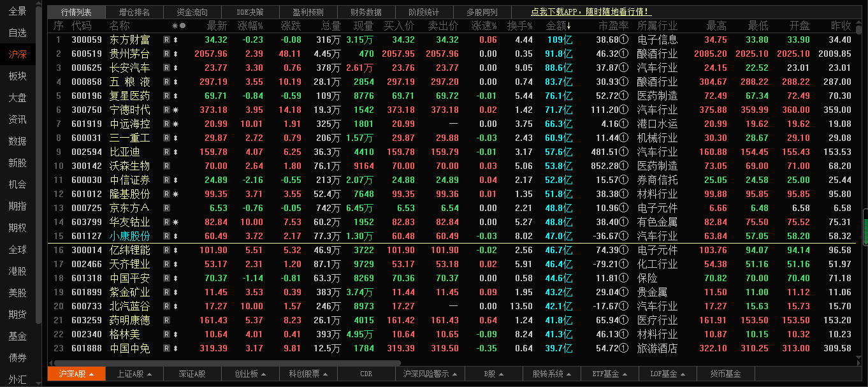Click the circled-1 icon beside 格林美 PE 46.13

[x=624, y=334]
